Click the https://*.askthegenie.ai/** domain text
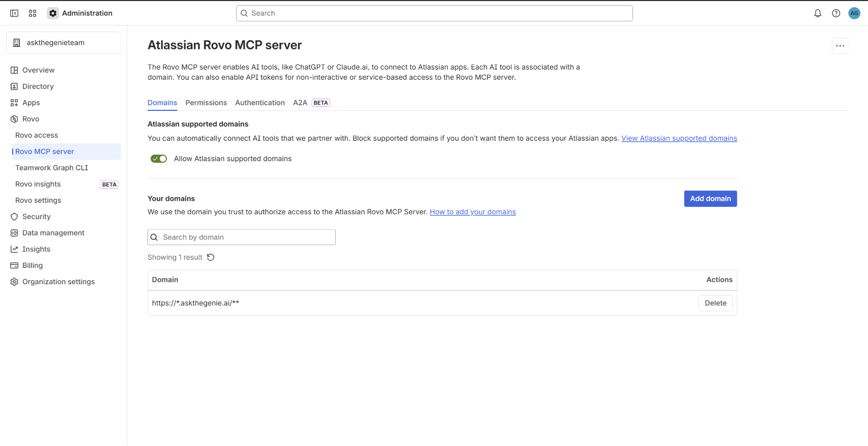The image size is (868, 446). coord(195,303)
